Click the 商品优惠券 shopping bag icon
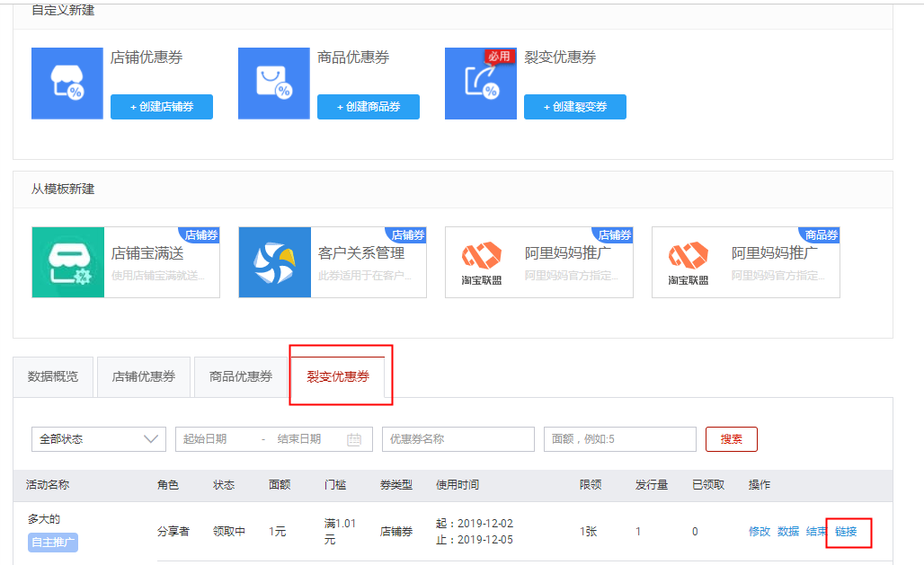 [x=274, y=84]
